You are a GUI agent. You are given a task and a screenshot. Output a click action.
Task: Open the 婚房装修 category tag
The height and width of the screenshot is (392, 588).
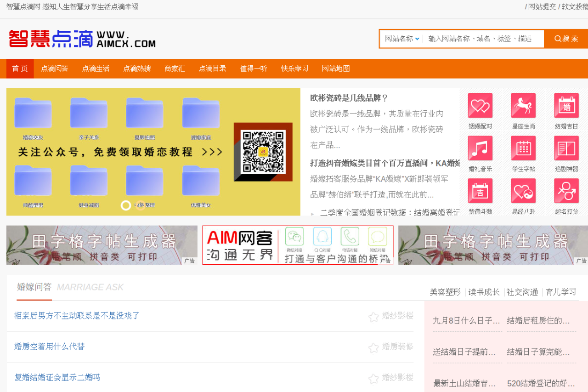[398, 347]
